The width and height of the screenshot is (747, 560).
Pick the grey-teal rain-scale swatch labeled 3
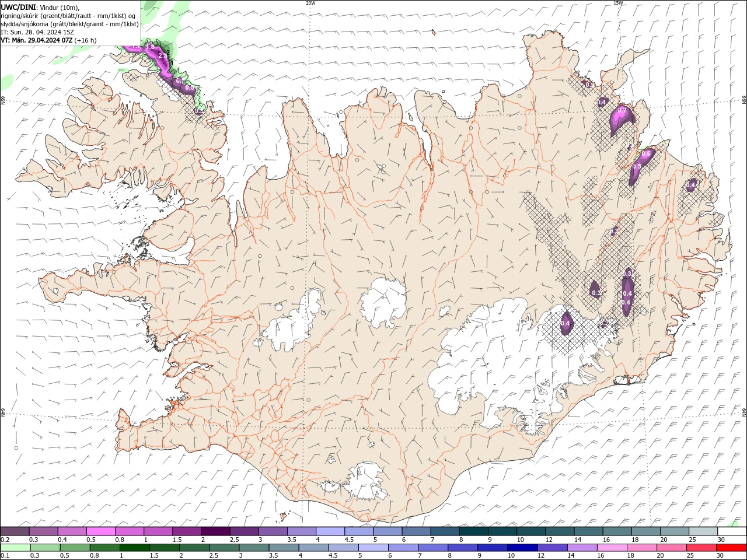(x=254, y=548)
